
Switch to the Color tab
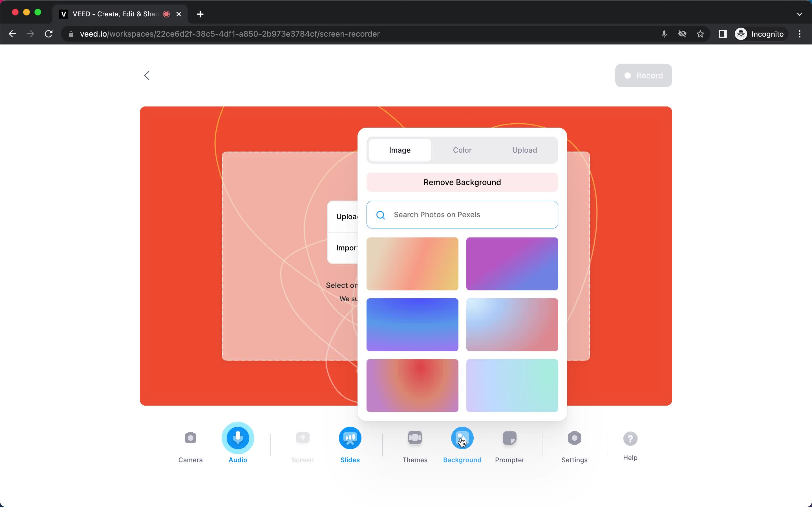[x=462, y=150]
